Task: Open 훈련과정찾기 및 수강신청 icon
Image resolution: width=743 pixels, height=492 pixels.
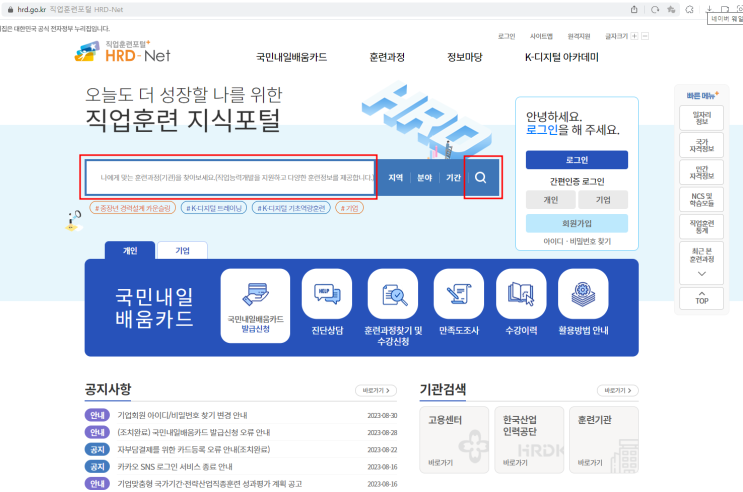Action: pos(393,294)
